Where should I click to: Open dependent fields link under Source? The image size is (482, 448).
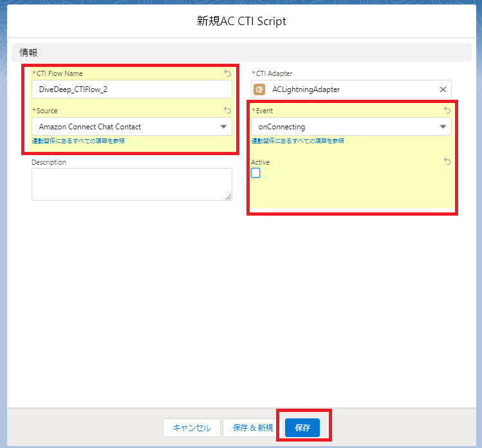pyautogui.click(x=78, y=141)
